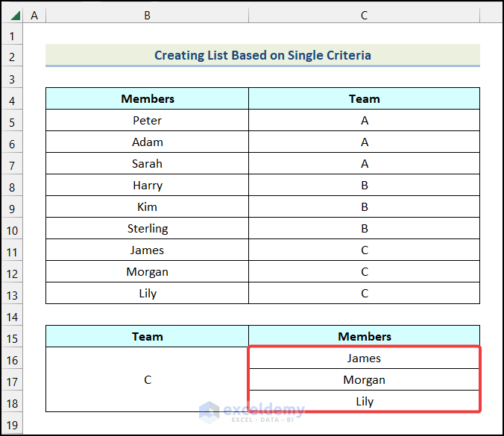The image size is (504, 436).
Task: Select column C header
Action: (364, 15)
